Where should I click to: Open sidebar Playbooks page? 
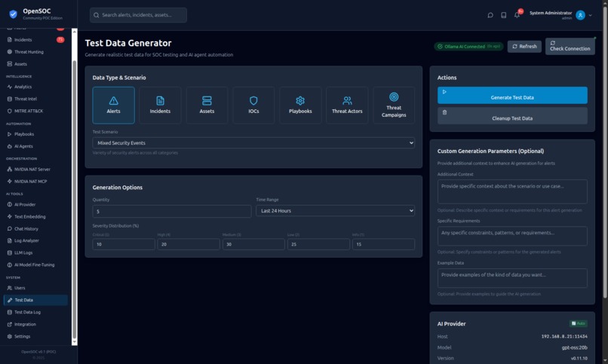click(24, 134)
